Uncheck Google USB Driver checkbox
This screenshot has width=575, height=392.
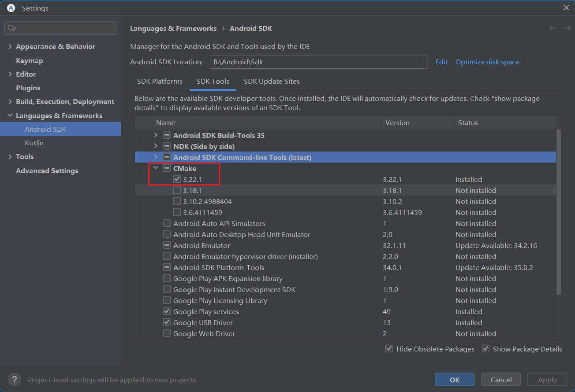[167, 322]
